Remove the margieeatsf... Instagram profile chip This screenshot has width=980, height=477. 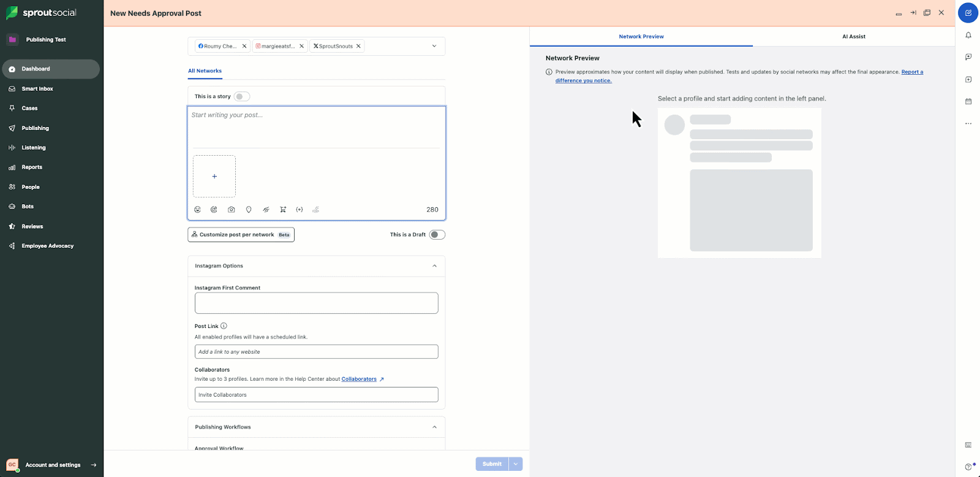(301, 46)
